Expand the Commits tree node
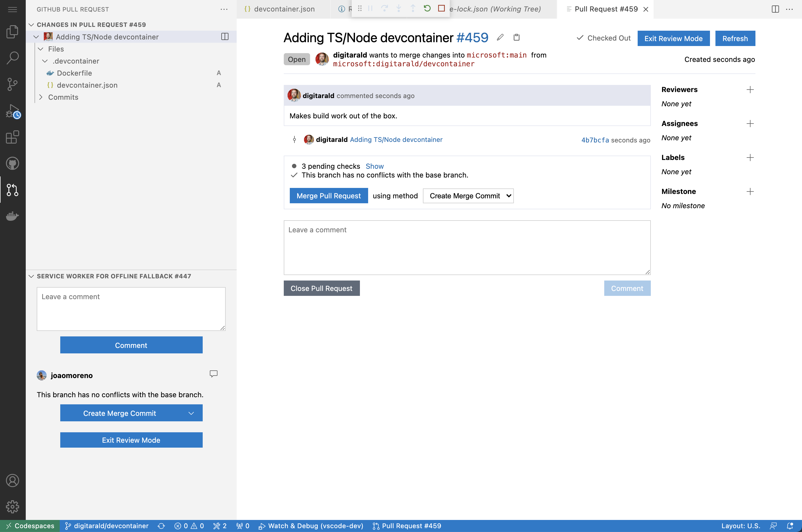The width and height of the screenshot is (802, 532). (41, 97)
